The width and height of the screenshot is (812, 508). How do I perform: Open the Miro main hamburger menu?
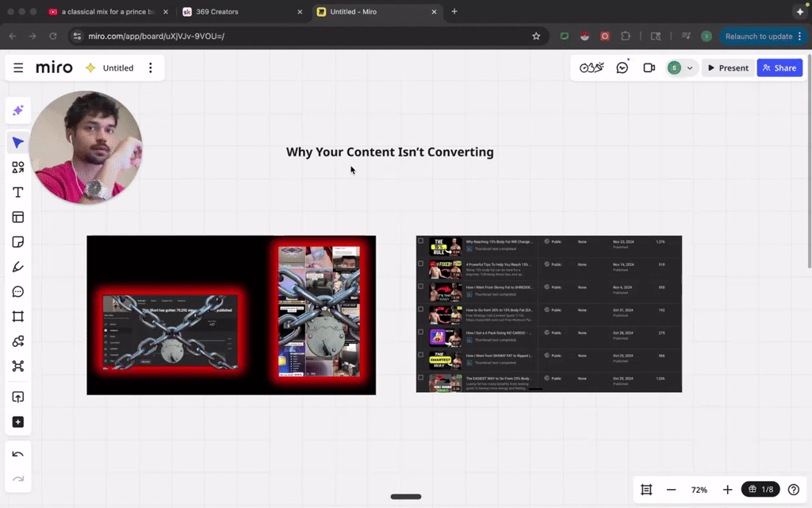pos(17,67)
